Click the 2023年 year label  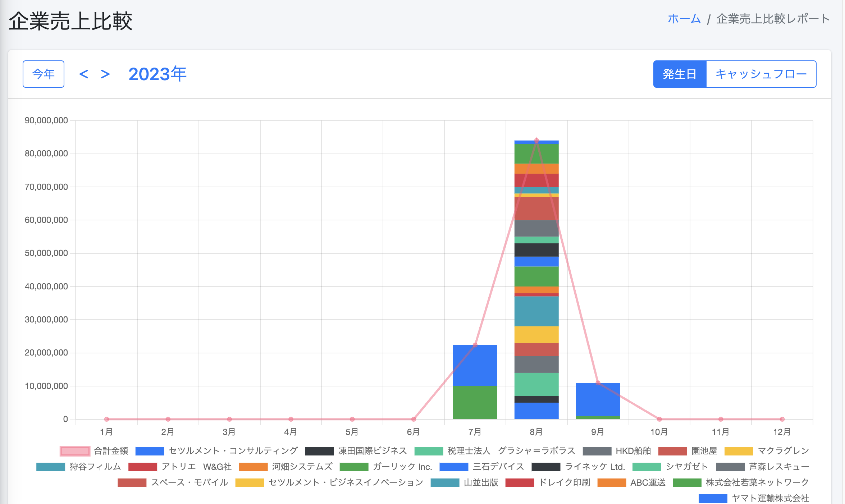point(157,74)
